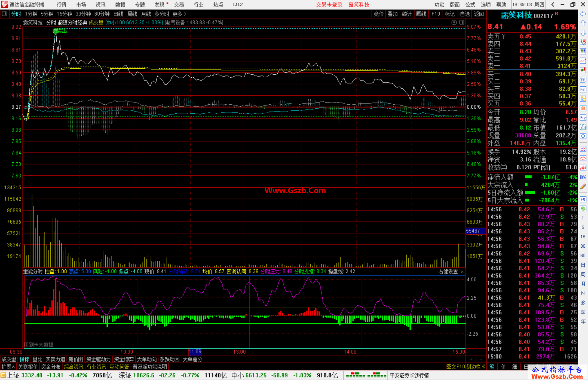Click the panel layout icon left of 分时 tab

(5, 14)
